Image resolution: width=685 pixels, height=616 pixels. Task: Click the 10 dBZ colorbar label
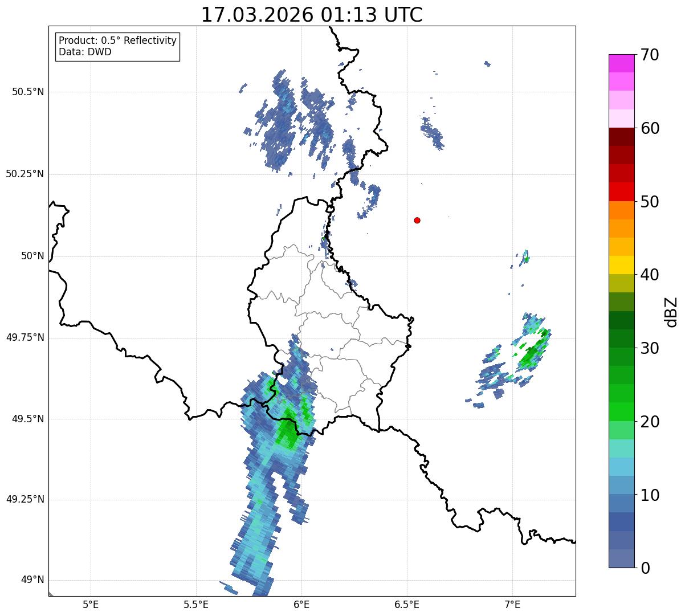tap(649, 495)
